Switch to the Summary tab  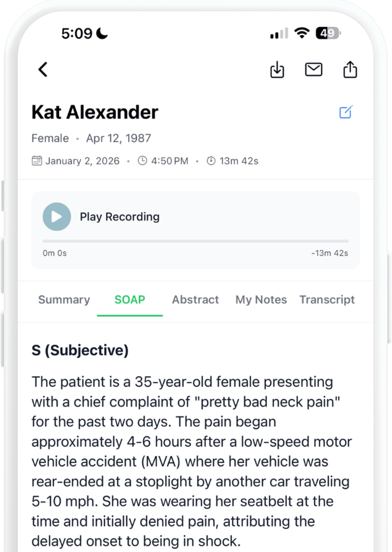tap(64, 299)
